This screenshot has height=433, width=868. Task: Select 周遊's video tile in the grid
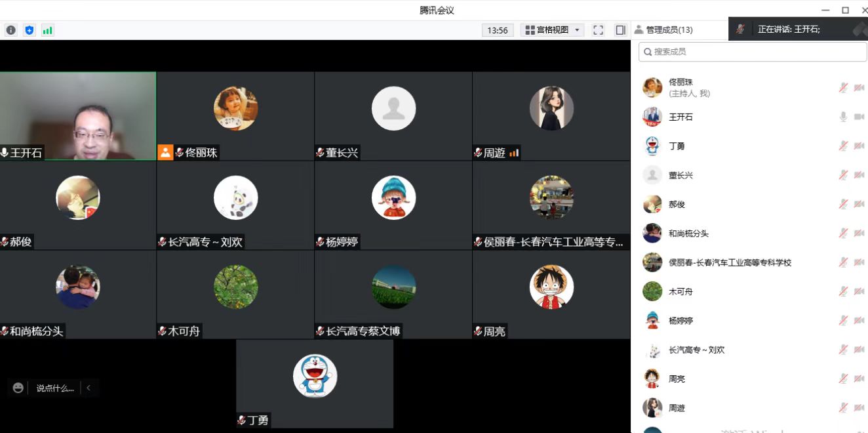[x=551, y=116]
